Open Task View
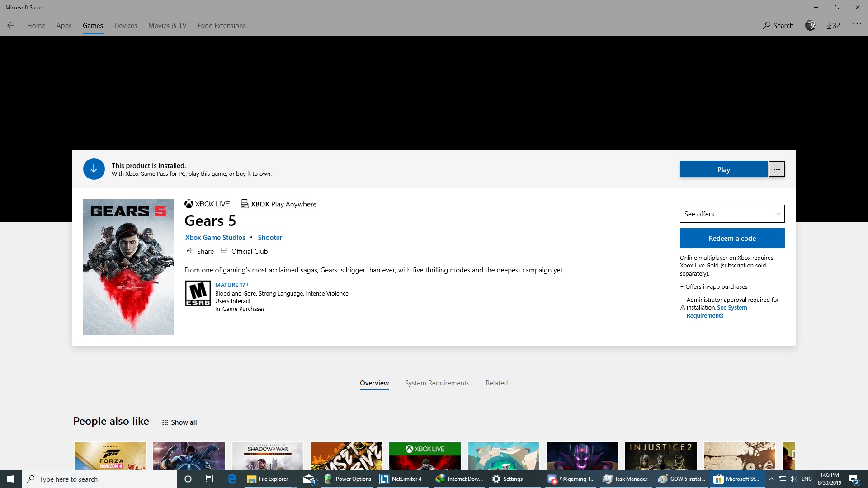This screenshot has width=868, height=488. click(210, 479)
